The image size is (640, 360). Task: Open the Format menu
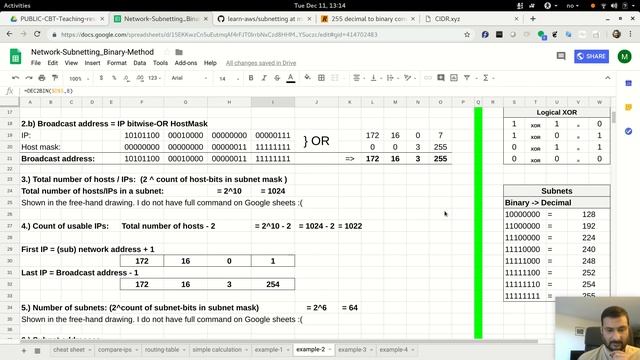click(x=117, y=63)
